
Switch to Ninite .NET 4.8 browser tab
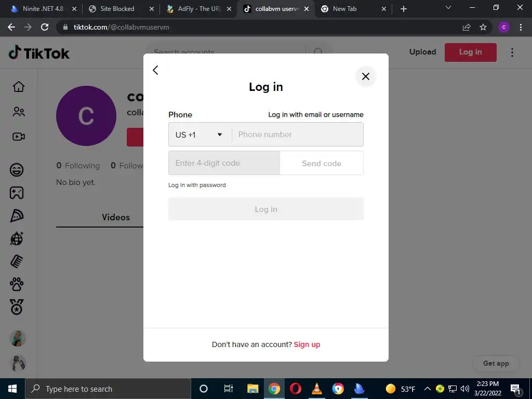tap(43, 9)
